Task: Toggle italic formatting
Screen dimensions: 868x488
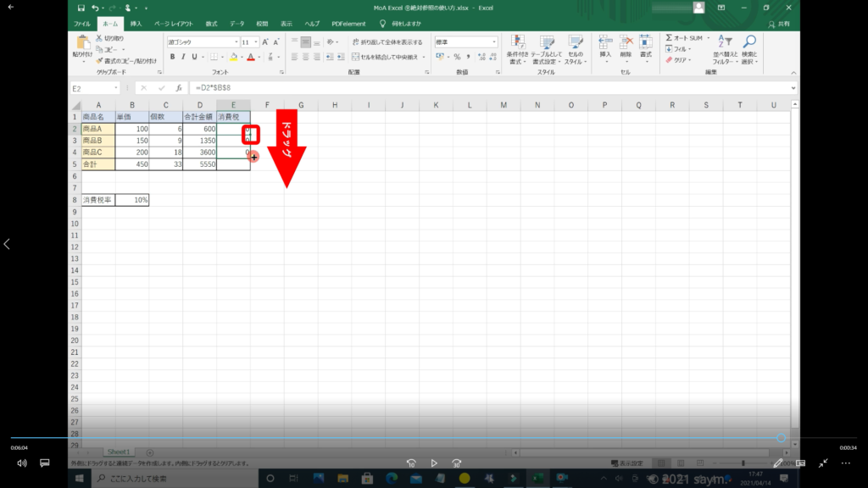Action: point(183,57)
